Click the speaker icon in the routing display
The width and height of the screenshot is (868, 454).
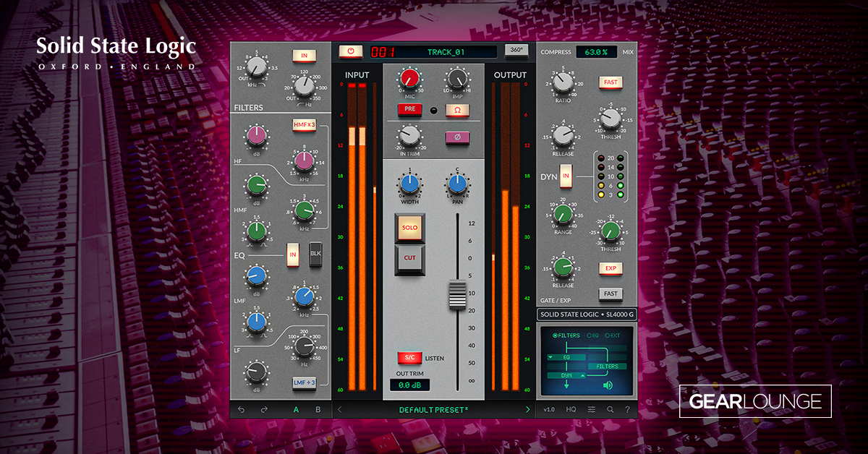pos(607,385)
